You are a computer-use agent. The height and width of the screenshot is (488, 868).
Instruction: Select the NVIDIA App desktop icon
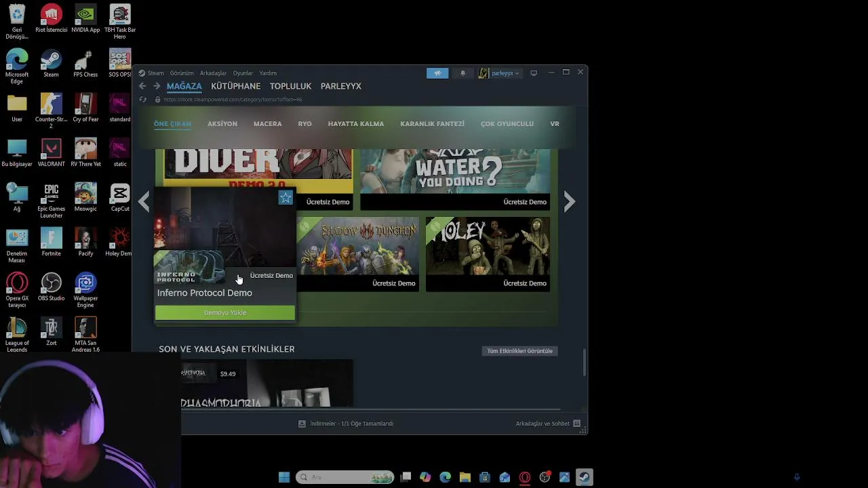tap(85, 19)
